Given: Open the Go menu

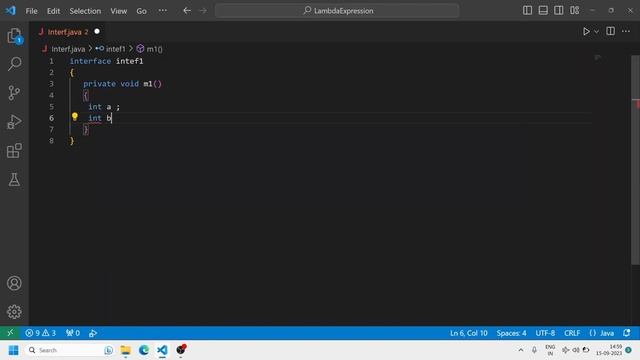Looking at the screenshot, I should [x=141, y=11].
